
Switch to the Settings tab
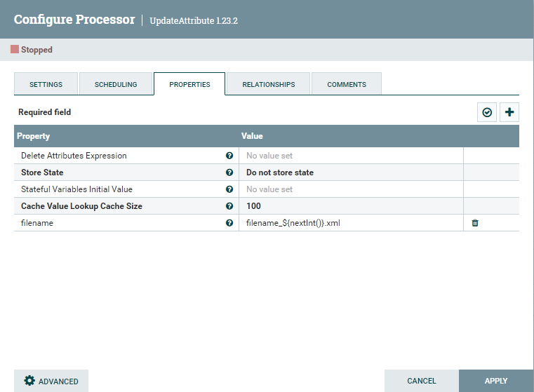pyautogui.click(x=46, y=84)
